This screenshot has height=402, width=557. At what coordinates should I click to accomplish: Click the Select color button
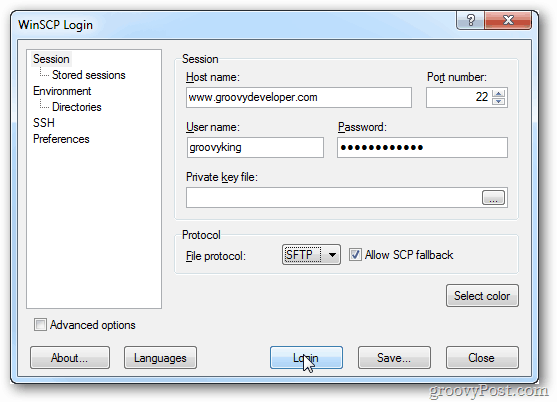482,295
